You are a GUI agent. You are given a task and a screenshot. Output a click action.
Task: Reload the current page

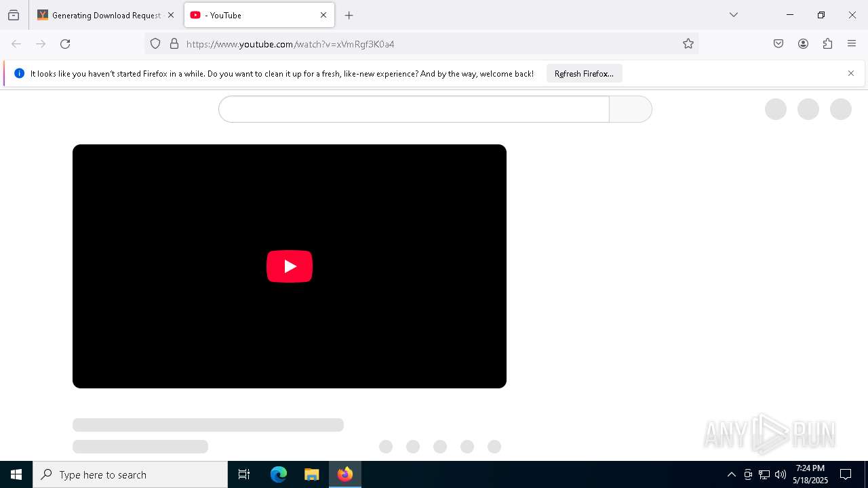(65, 44)
